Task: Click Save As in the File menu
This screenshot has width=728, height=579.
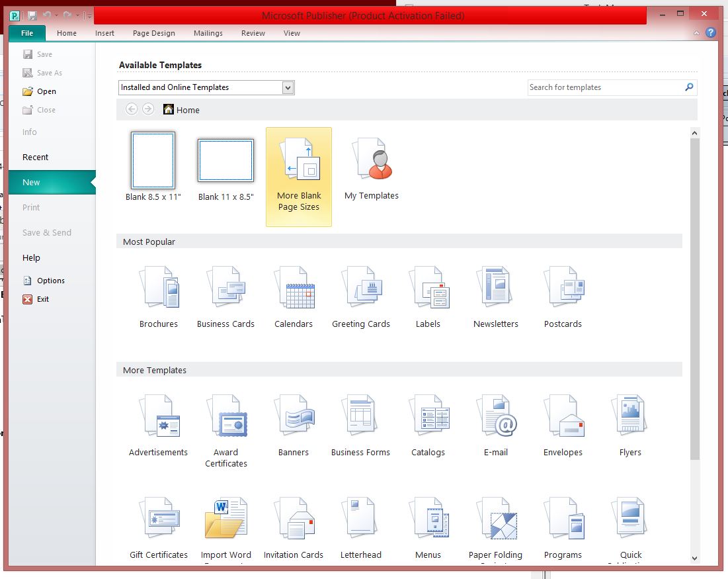Action: pos(42,73)
